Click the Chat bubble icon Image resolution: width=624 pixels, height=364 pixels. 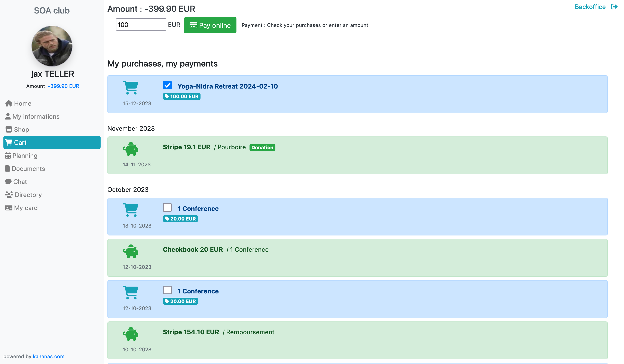point(8,182)
